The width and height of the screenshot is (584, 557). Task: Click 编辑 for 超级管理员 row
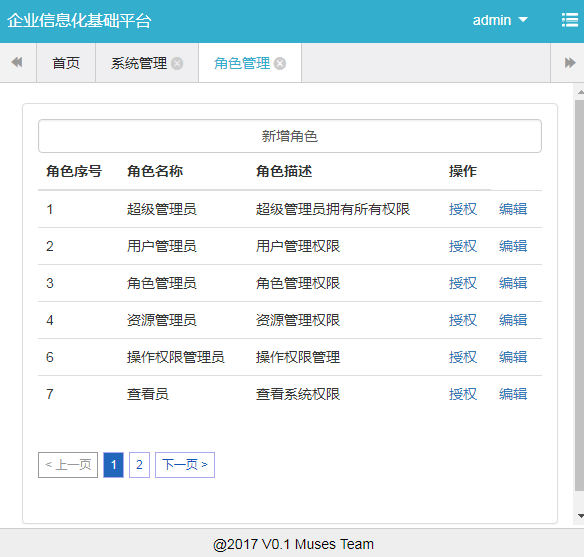point(513,209)
